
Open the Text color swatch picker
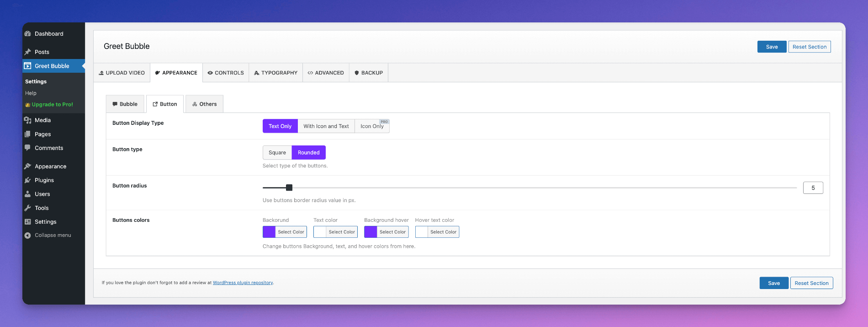[336, 232]
